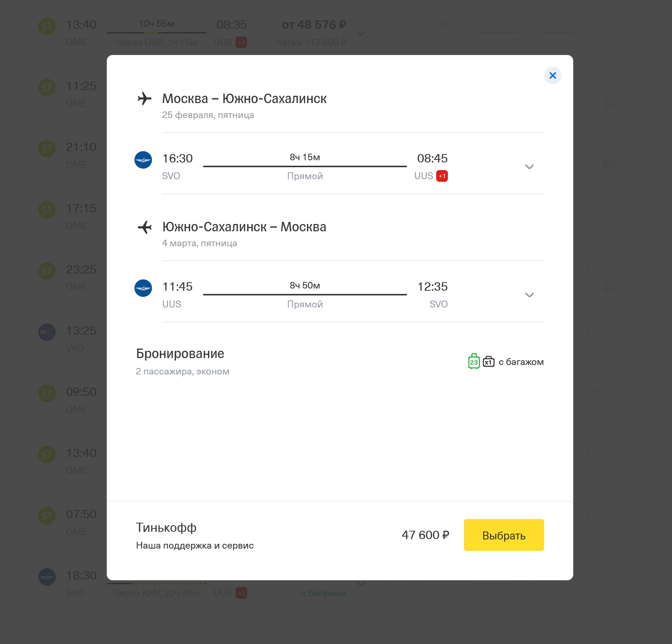The height and width of the screenshot is (644, 672).
Task: Click background 'Через OVB, 1ч 15м' text
Action: tap(156, 42)
